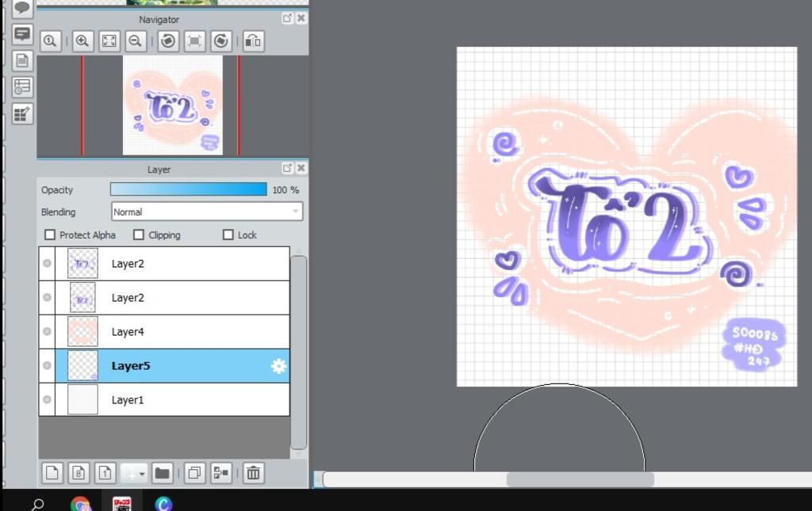812x511 pixels.
Task: Toggle visibility of the topmost Layer2
Action: pyautogui.click(x=47, y=263)
